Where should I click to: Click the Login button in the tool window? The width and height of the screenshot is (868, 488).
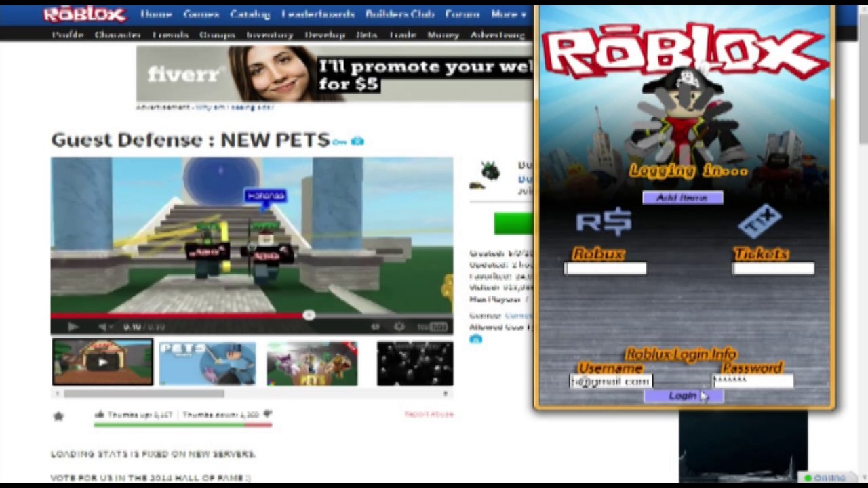pos(683,396)
